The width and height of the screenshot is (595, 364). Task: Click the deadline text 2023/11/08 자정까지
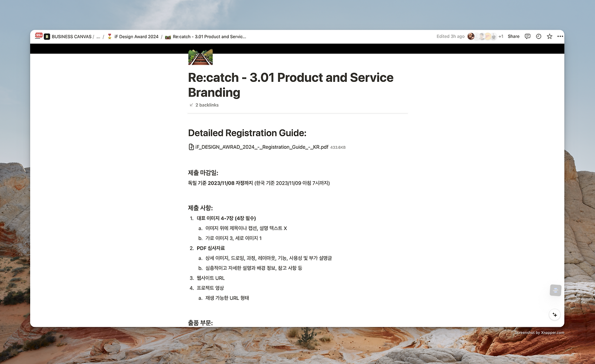coord(231,183)
